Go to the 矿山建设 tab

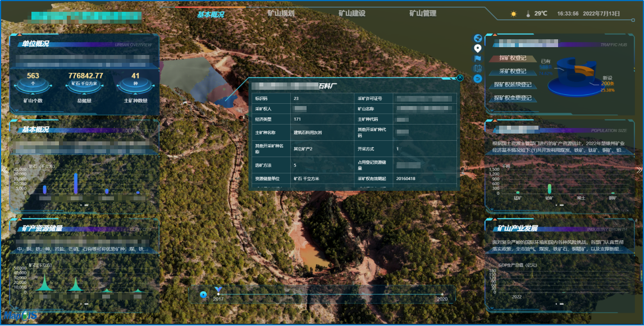(351, 13)
